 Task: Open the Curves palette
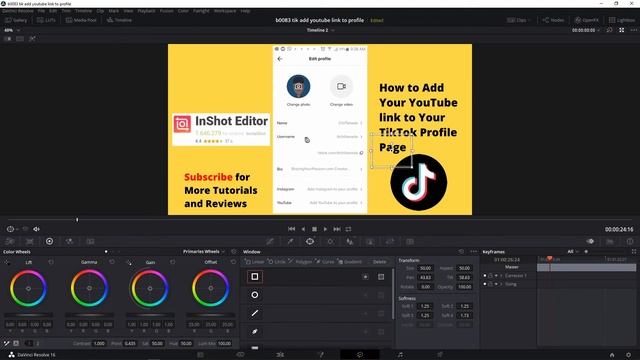[270, 241]
